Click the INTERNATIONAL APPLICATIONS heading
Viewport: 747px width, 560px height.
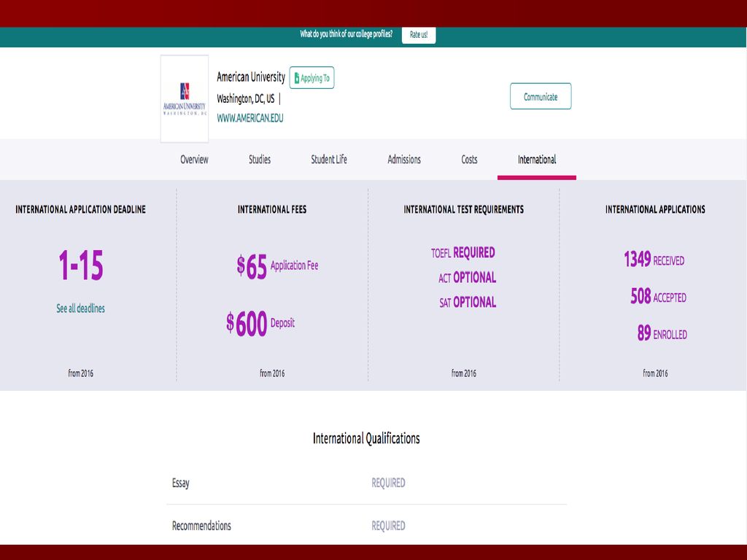pyautogui.click(x=655, y=209)
